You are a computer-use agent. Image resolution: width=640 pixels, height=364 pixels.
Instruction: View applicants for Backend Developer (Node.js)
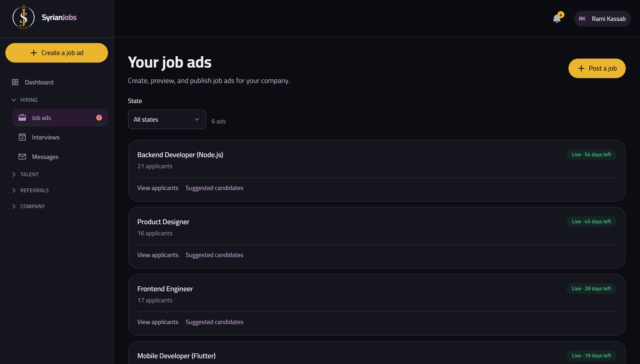pos(158,188)
